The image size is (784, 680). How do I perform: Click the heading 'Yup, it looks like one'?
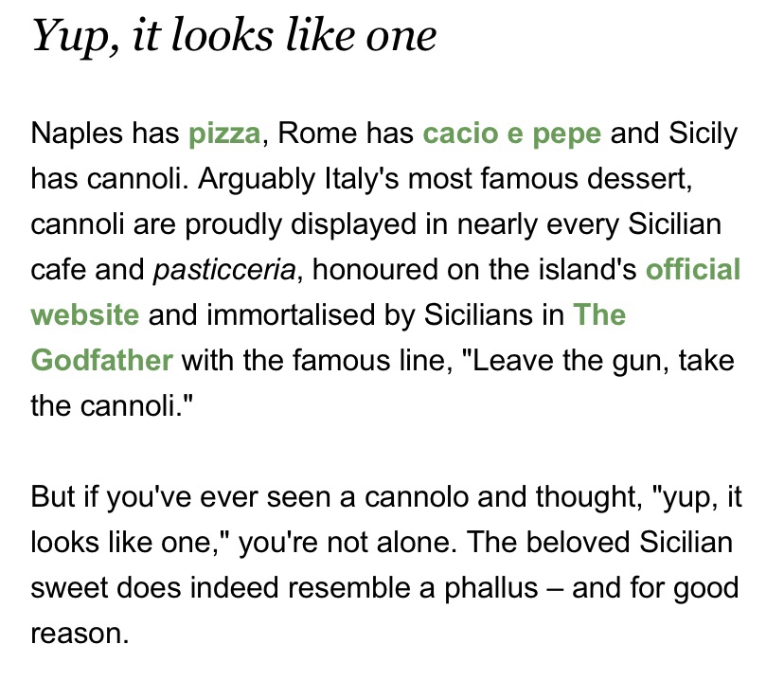pos(234,37)
